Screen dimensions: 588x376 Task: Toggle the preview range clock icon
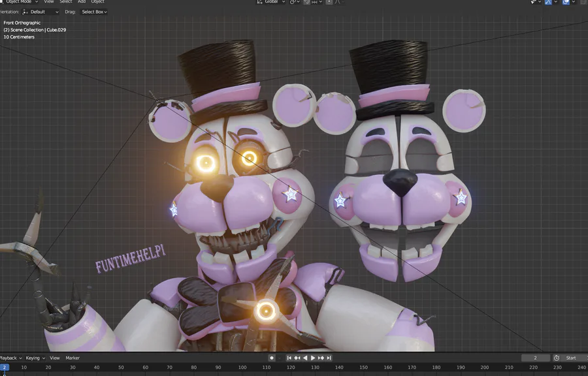557,358
